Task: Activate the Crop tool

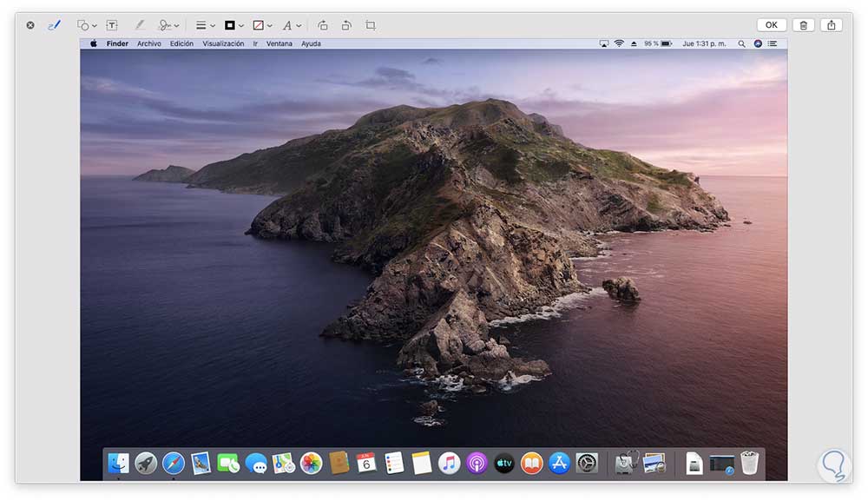Action: (x=371, y=25)
